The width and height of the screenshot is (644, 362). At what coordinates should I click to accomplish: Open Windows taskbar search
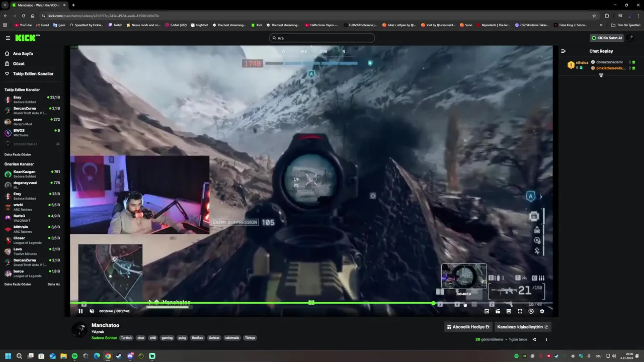(19, 356)
